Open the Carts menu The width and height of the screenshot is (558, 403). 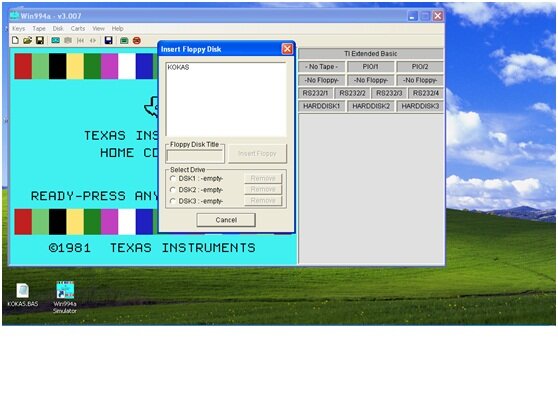tap(78, 28)
